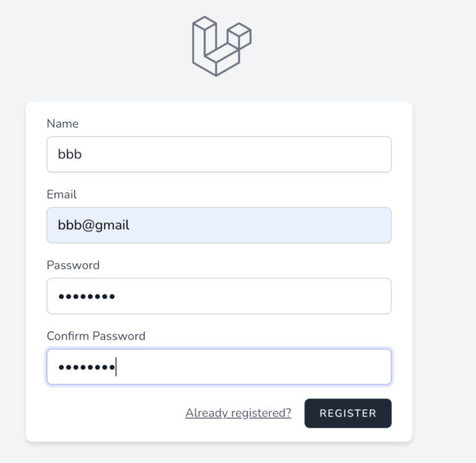Click the "Name" field label
This screenshot has width=476, height=463.
63,124
